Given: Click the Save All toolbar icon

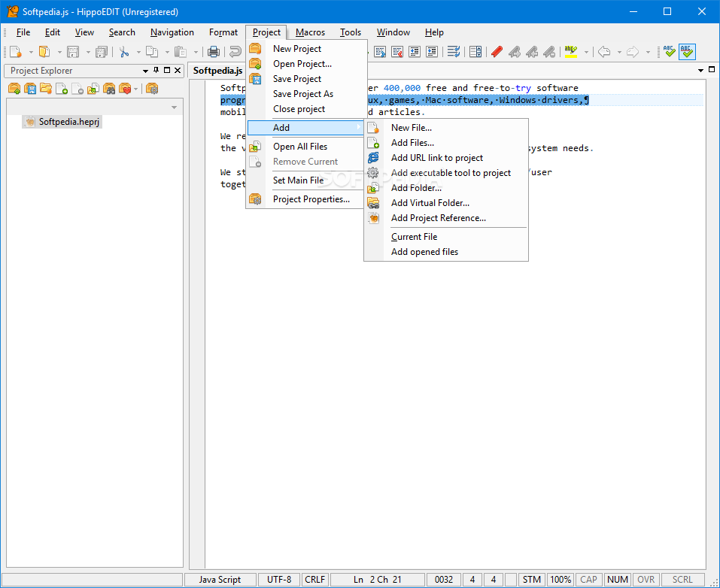Looking at the screenshot, I should tap(101, 51).
